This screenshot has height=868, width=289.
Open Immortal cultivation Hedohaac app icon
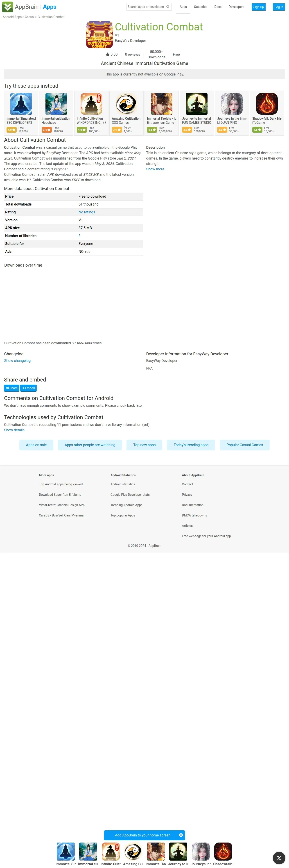pyautogui.click(x=56, y=104)
